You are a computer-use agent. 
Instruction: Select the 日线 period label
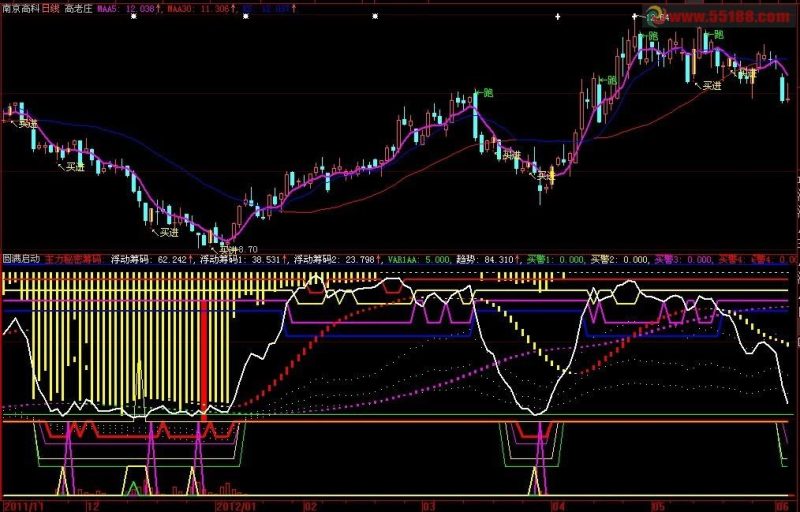(x=51, y=9)
